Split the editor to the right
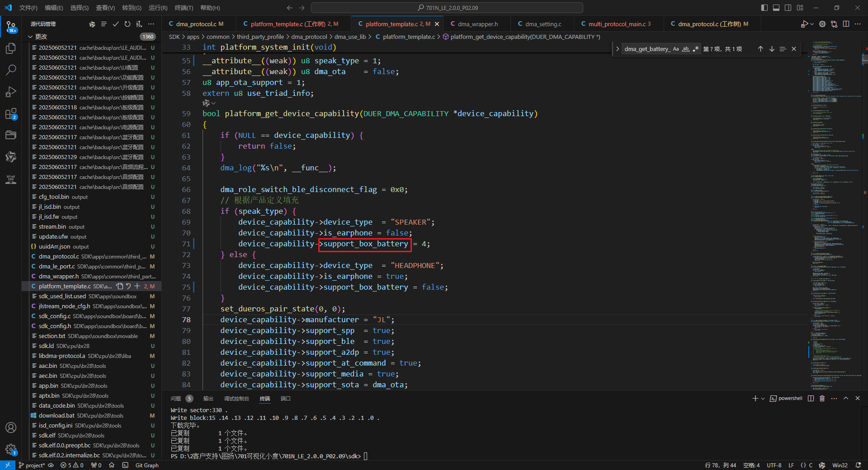868x470 pixels. pos(846,24)
